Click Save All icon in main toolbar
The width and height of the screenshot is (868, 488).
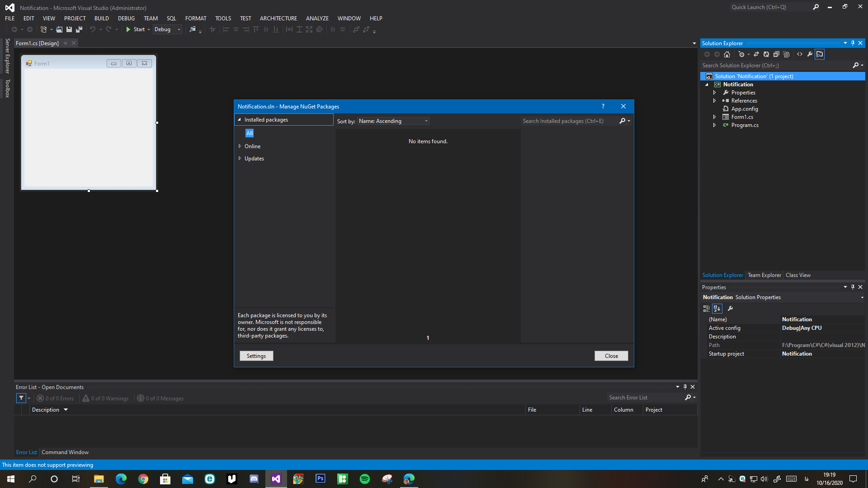(x=79, y=29)
